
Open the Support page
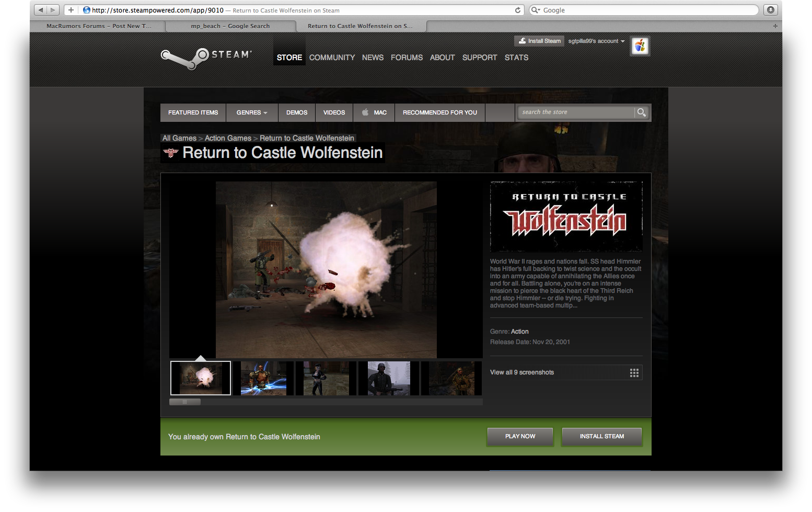tap(480, 58)
